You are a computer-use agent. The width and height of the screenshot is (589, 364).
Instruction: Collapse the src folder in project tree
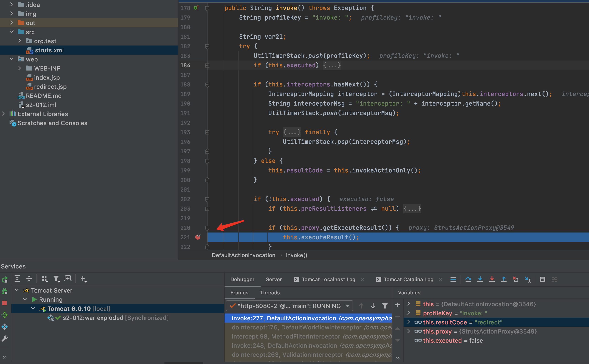coord(12,32)
